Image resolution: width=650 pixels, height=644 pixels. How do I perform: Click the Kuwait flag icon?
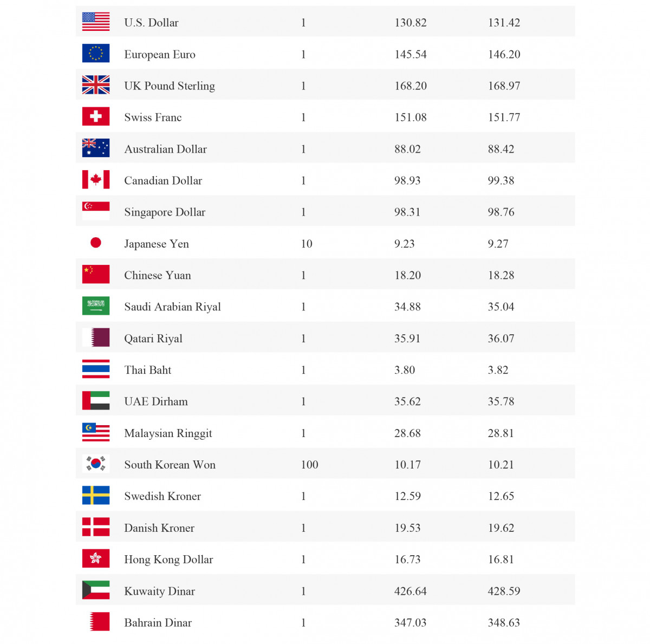[96, 590]
